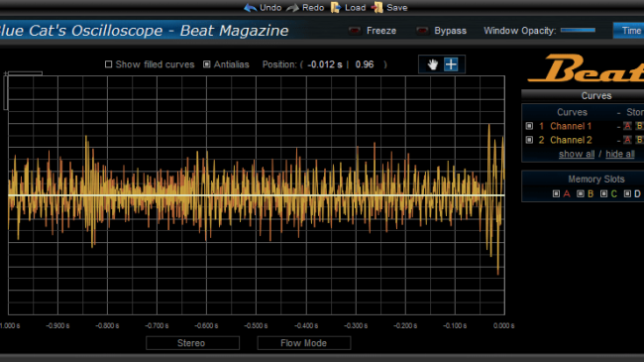This screenshot has height=362, width=644.
Task: Toggle memory slot C checkbox
Action: point(603,193)
